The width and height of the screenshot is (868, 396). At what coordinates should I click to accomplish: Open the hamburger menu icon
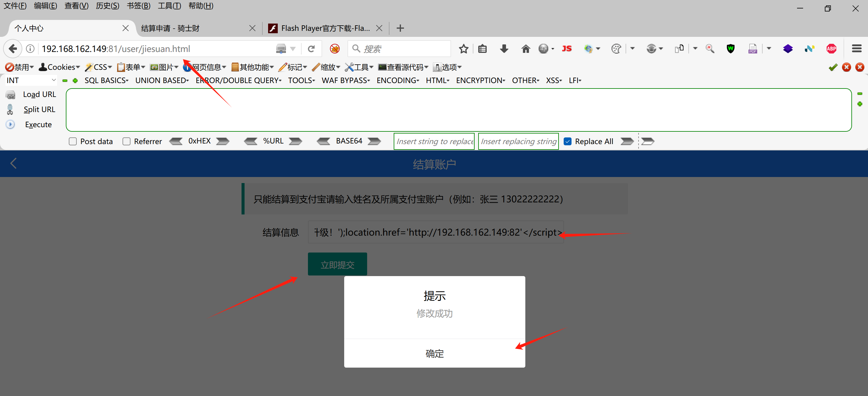[x=856, y=49]
